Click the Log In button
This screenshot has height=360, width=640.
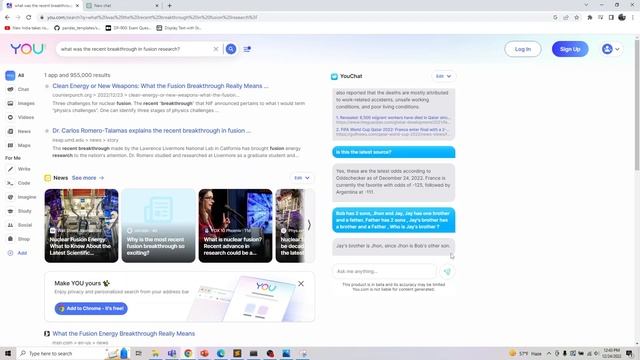(x=522, y=49)
